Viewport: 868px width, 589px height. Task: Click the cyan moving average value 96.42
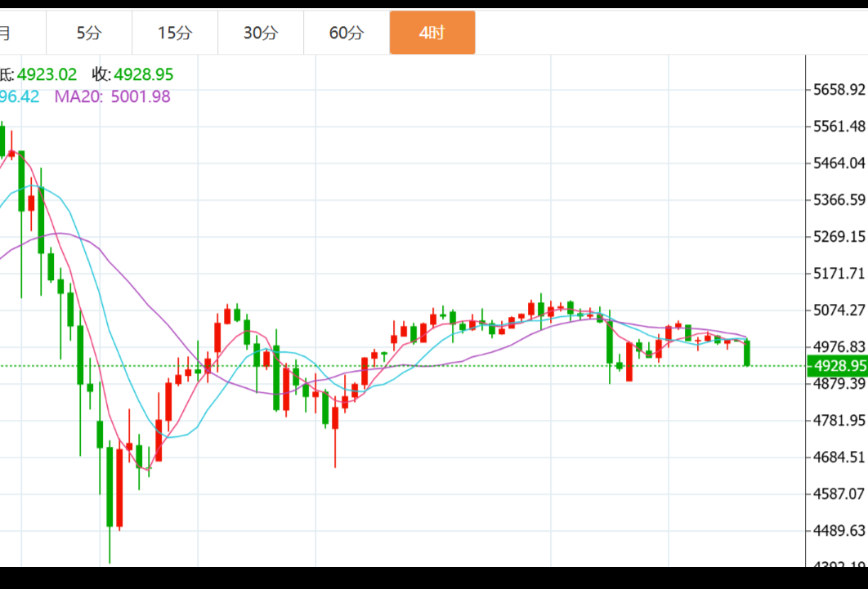tap(20, 96)
